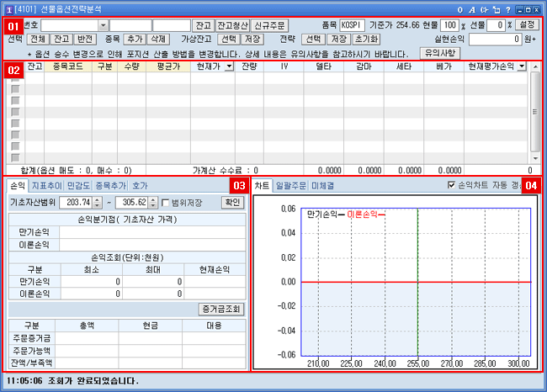Viewport: 547px width, 392px height.
Task: Switch to the 지표추이 tab
Action: point(46,185)
